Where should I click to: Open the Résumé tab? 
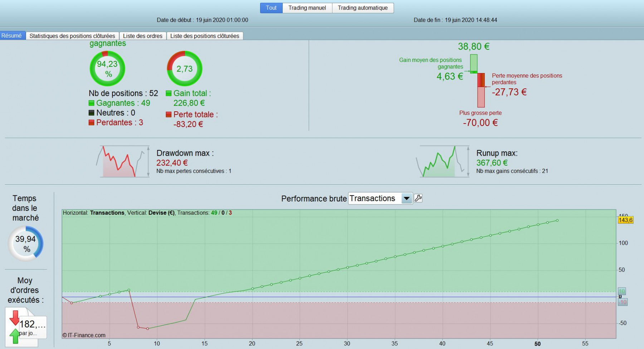(13, 36)
